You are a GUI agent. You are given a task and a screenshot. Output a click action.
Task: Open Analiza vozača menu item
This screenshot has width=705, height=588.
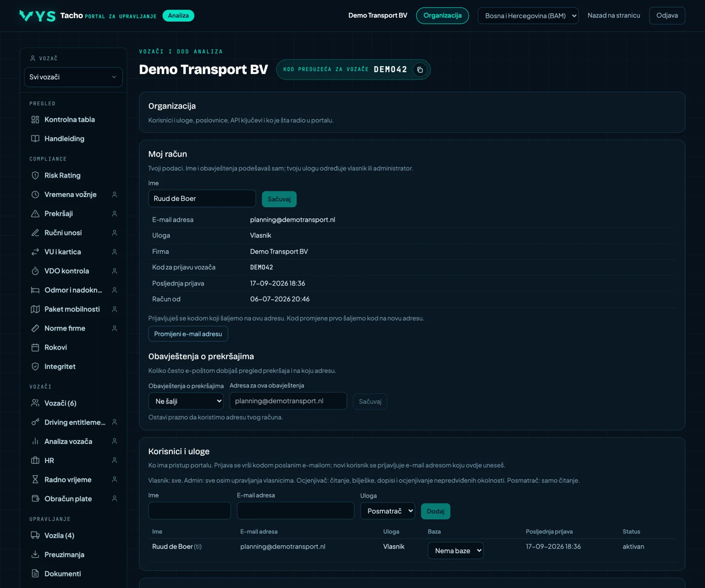click(x=68, y=441)
